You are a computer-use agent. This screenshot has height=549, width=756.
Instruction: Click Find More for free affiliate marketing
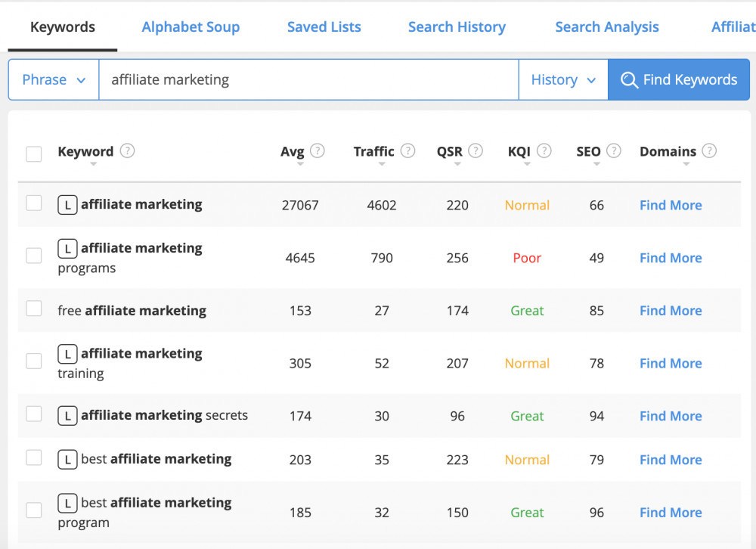click(x=671, y=310)
